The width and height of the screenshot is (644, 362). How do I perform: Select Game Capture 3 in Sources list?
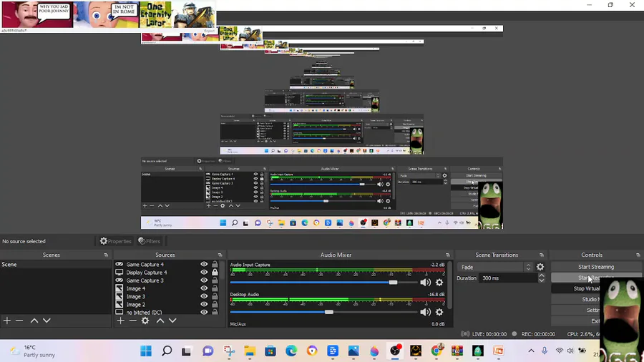tap(145, 280)
